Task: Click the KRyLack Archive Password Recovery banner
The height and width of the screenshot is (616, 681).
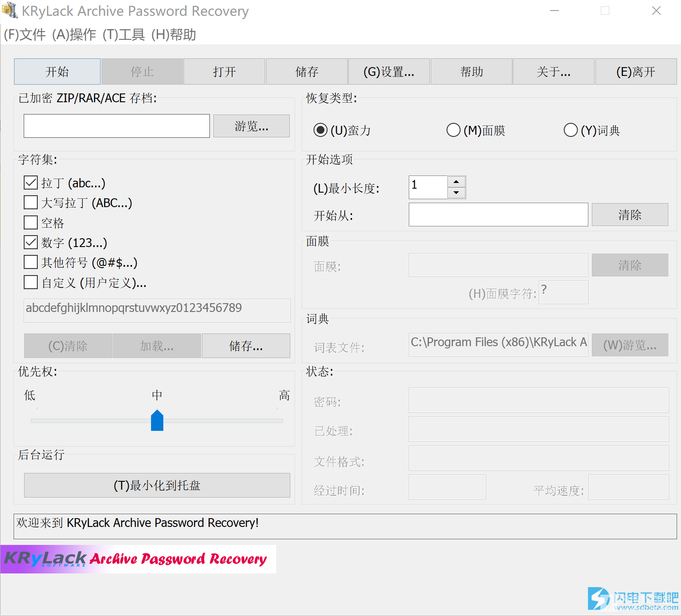Action: click(x=138, y=559)
